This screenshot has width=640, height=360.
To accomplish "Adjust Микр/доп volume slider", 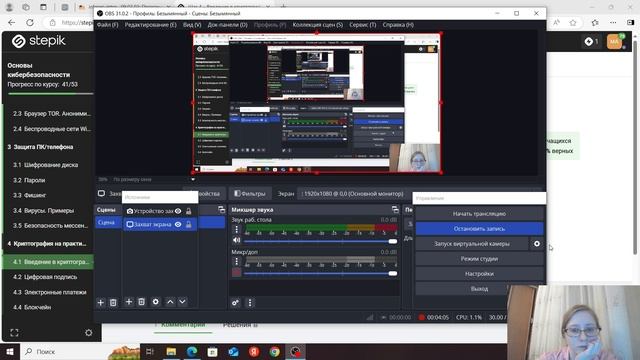I will click(x=320, y=273).
